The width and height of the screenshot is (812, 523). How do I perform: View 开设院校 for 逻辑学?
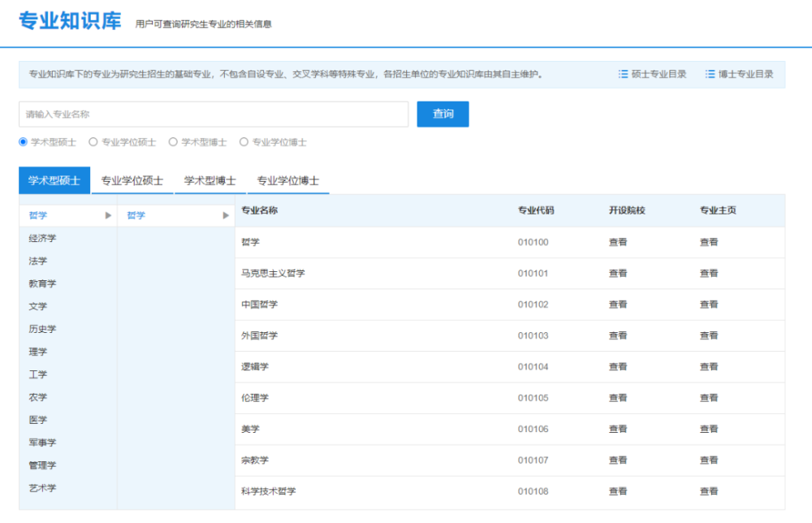click(x=618, y=366)
